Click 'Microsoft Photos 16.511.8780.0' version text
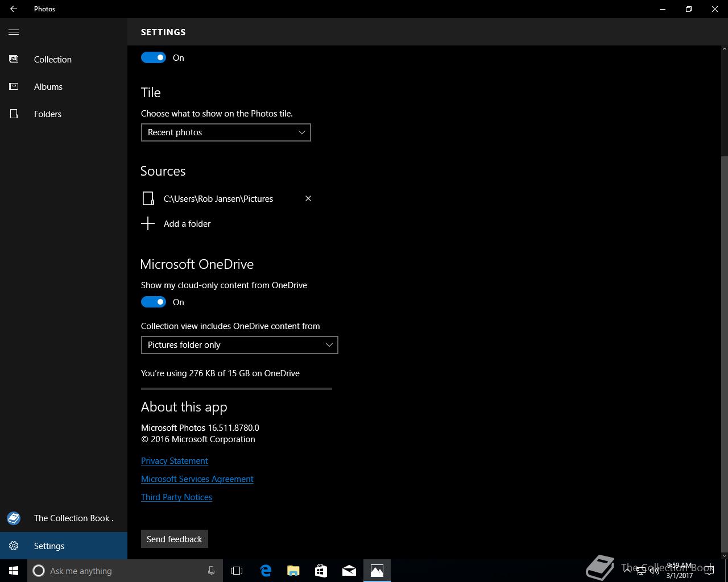 click(x=200, y=427)
